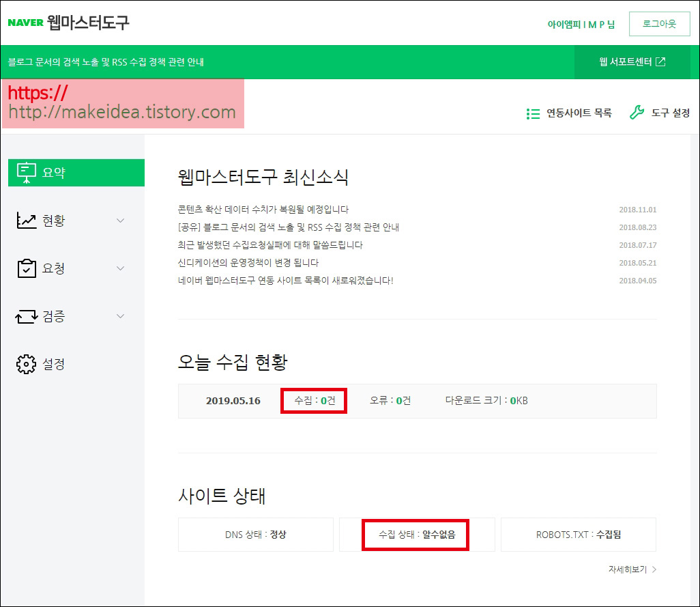
Task: Click the date 2019.05.16
Action: [233, 401]
